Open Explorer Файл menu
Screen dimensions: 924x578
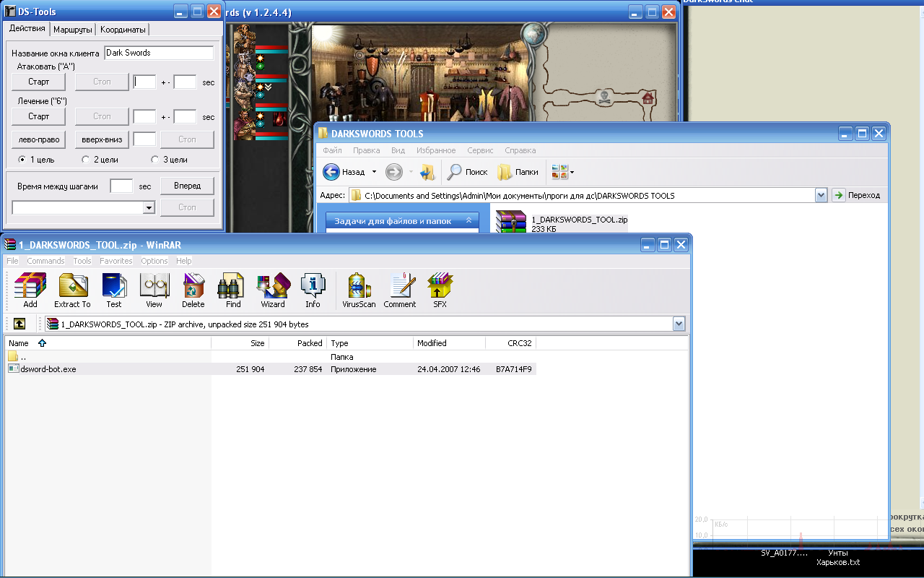click(332, 150)
